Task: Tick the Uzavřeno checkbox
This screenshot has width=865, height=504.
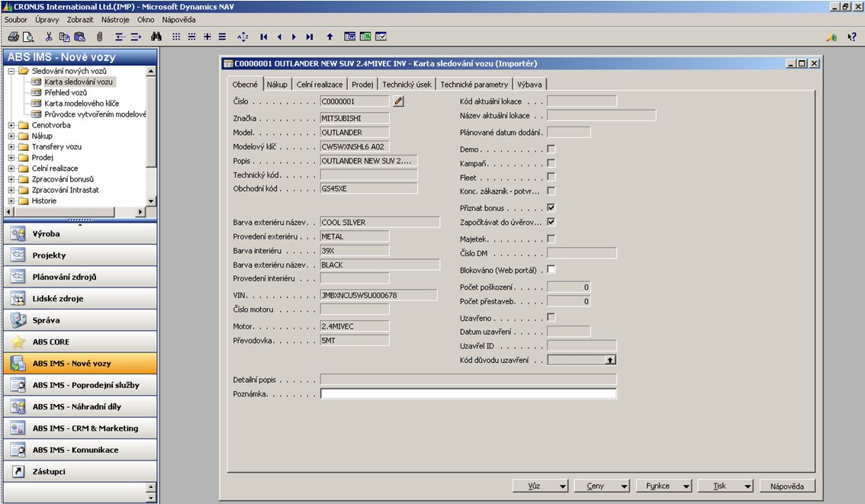Action: coord(551,318)
